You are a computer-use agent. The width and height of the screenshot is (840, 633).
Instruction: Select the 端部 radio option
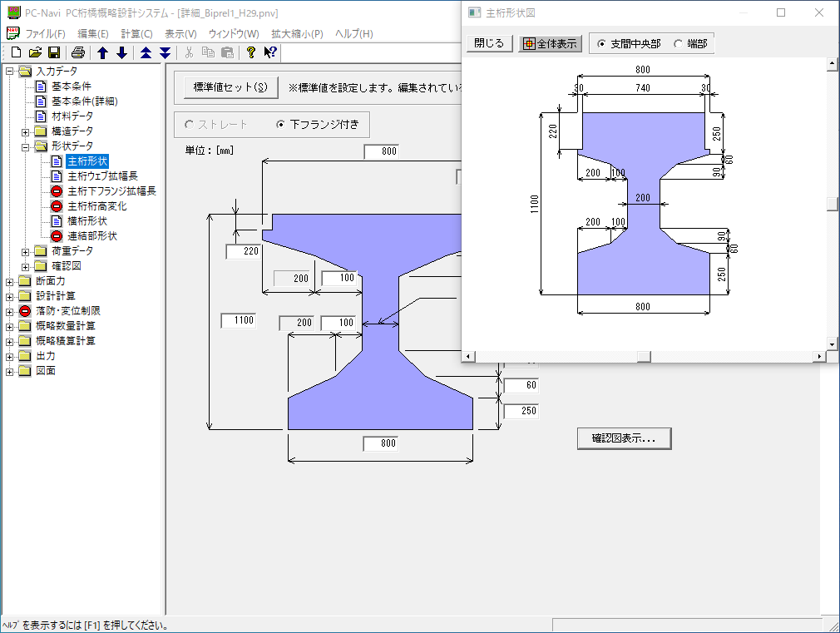tap(679, 44)
